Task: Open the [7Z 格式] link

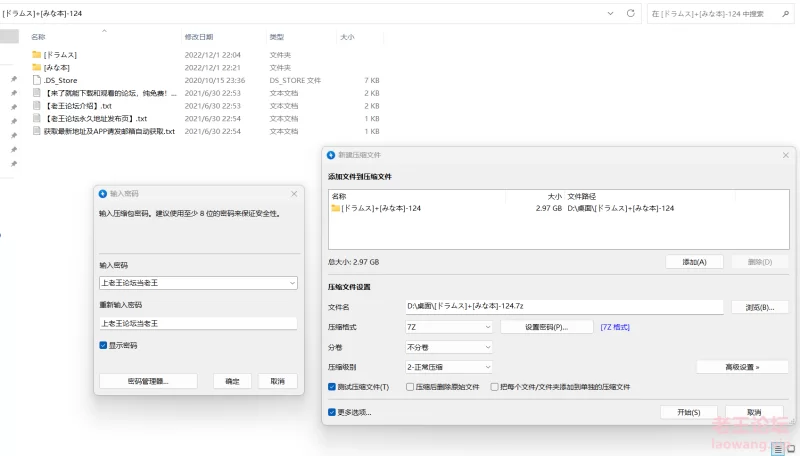Action: coord(614,327)
